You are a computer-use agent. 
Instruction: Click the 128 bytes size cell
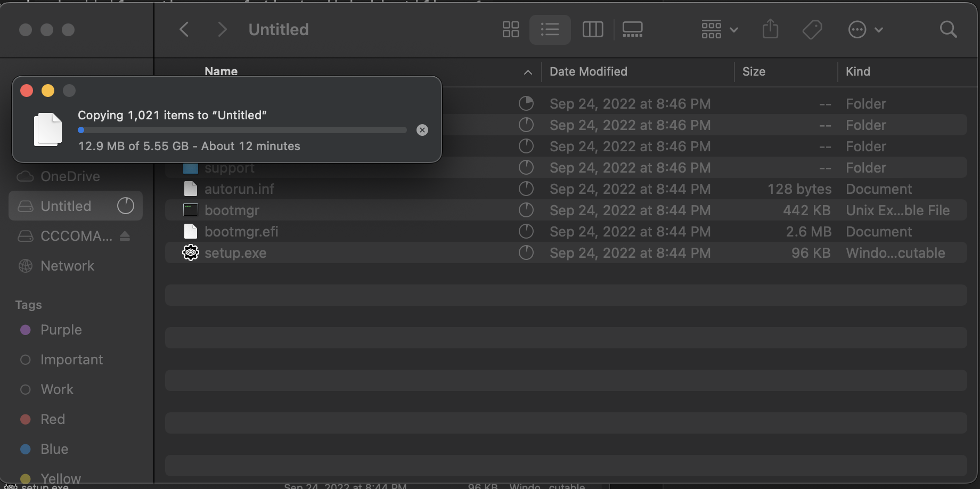(x=799, y=189)
